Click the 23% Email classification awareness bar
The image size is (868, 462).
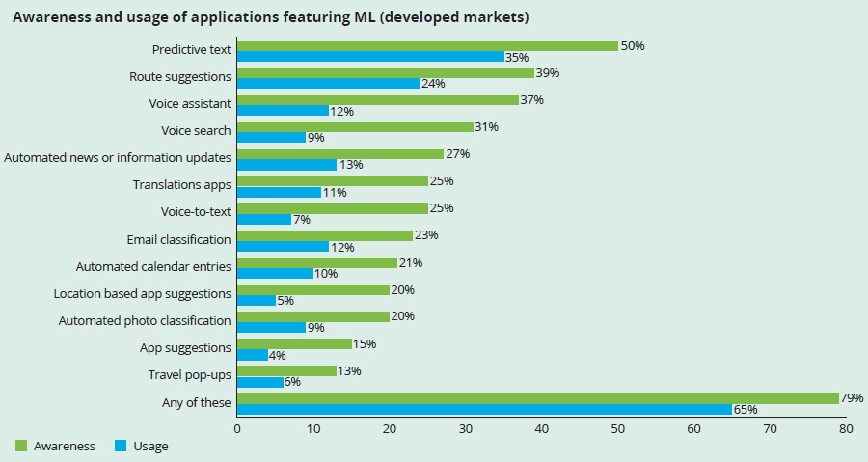click(325, 235)
